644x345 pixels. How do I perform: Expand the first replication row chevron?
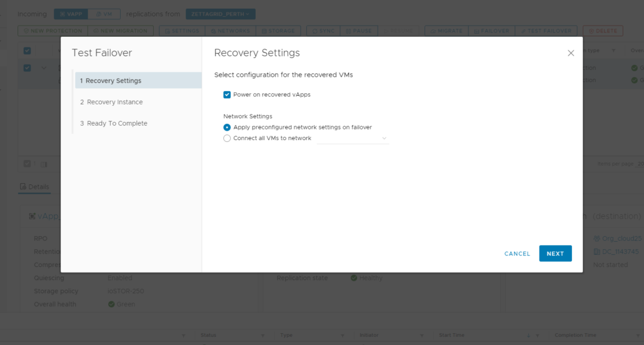tap(44, 68)
